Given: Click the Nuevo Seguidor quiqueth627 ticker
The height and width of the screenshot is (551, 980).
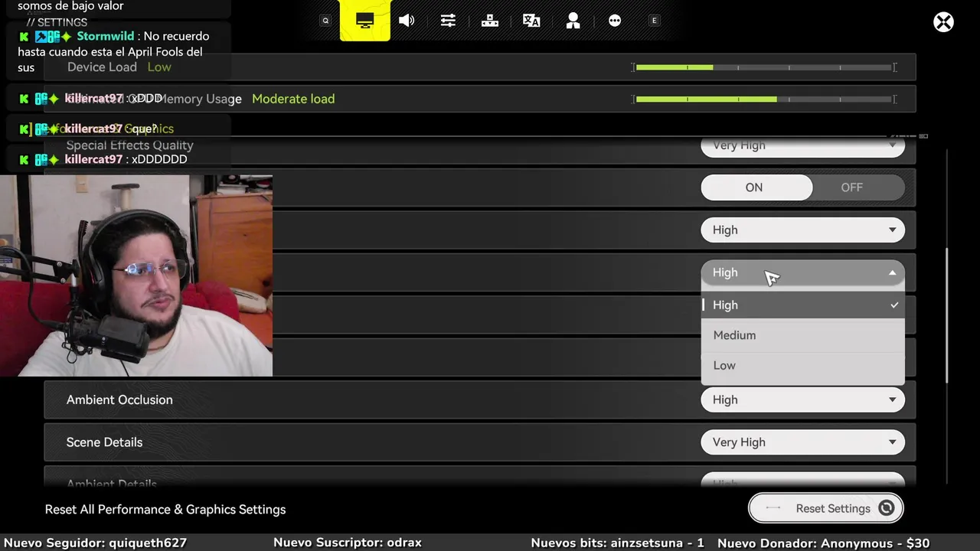Looking at the screenshot, I should click(95, 543).
